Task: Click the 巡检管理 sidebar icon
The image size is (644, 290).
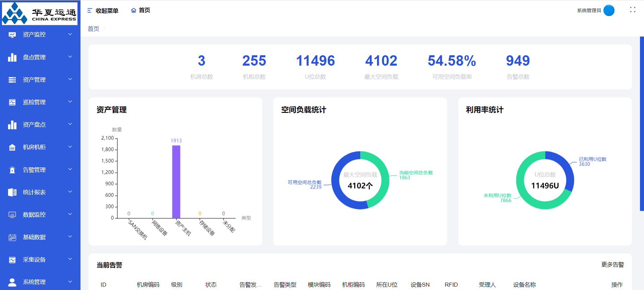Action: pos(12,102)
